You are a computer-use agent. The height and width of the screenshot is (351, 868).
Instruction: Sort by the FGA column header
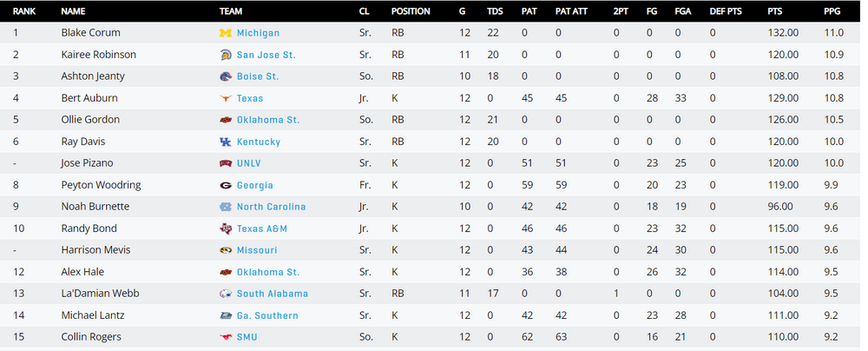tap(682, 11)
